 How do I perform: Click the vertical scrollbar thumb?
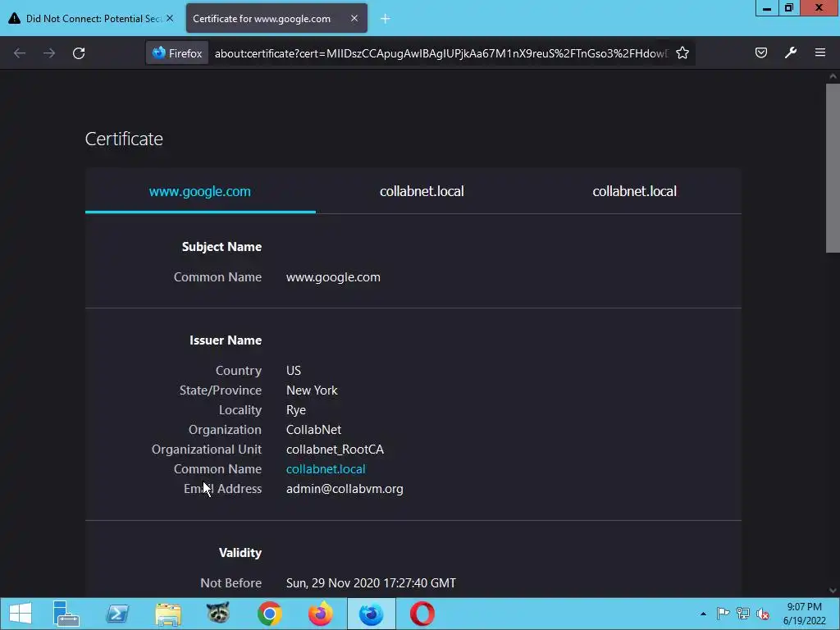pos(833,167)
